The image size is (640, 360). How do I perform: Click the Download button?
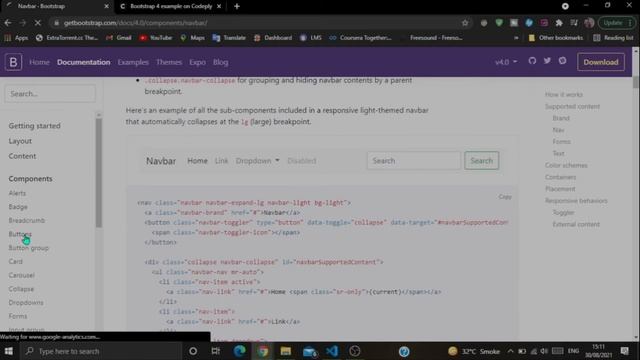tap(601, 62)
